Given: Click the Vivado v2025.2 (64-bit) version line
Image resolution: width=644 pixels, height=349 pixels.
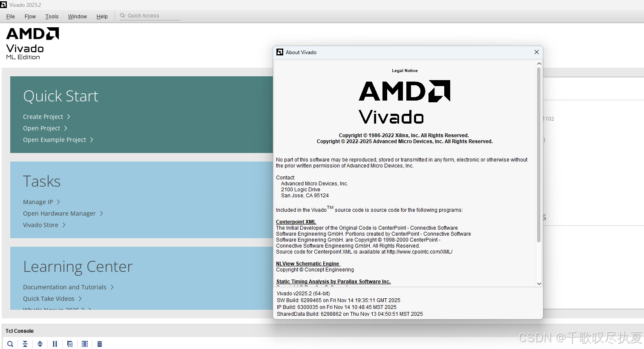Looking at the screenshot, I should point(303,294).
